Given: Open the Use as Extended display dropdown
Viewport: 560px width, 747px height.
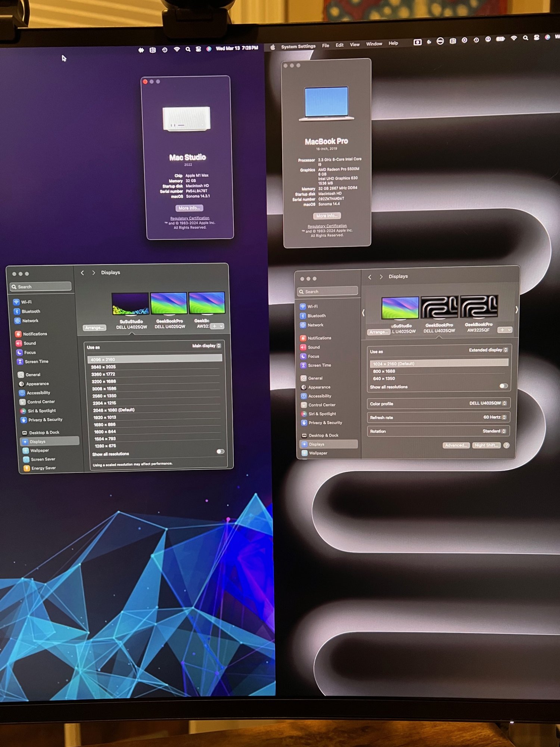Looking at the screenshot, I should [488, 350].
